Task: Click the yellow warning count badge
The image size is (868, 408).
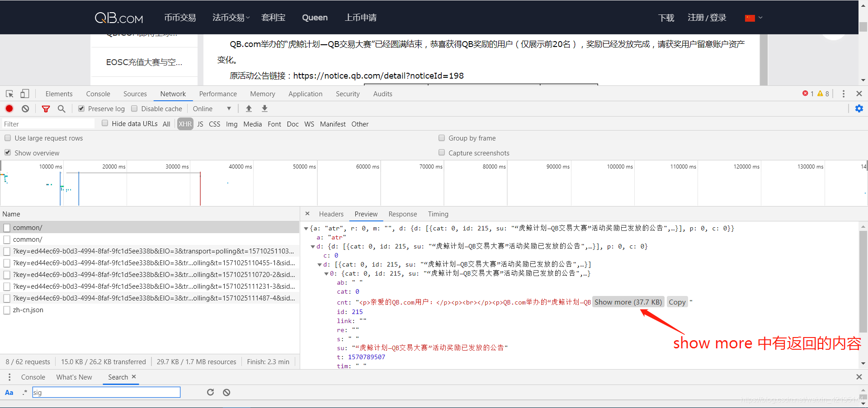Action: 823,94
